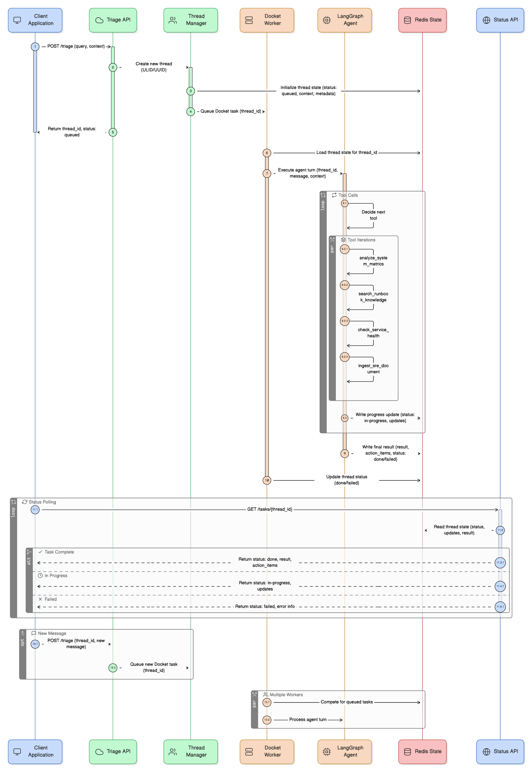Click the monitor icon in top Client Application box
Viewport: 532px width, 772px height.
point(17,20)
